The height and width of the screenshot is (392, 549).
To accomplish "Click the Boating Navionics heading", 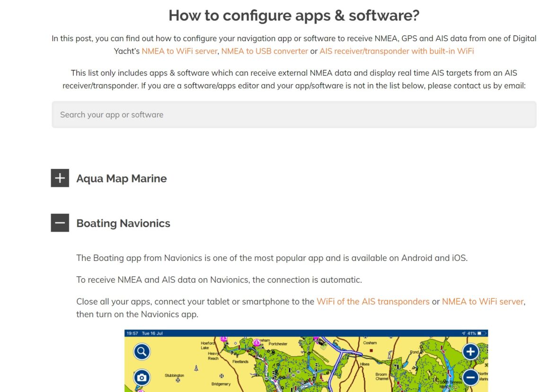I will (x=123, y=223).
